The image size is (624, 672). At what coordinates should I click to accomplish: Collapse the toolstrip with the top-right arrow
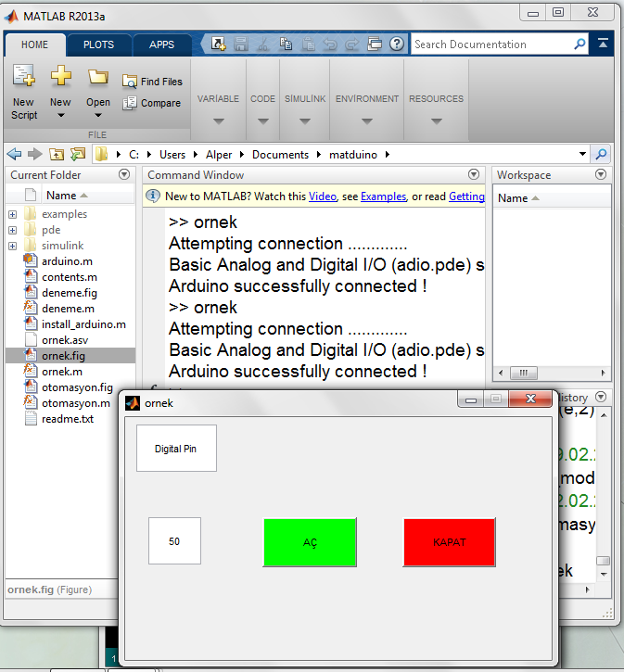pyautogui.click(x=603, y=44)
